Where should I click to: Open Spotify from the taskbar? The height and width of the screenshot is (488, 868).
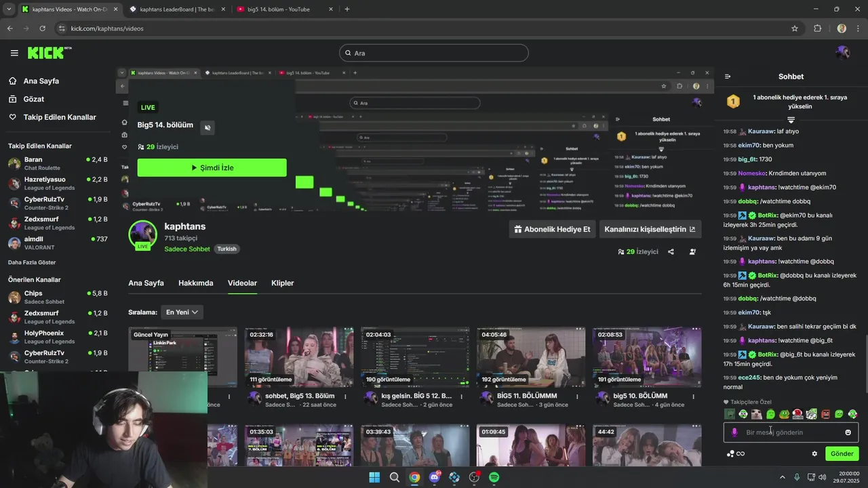[494, 477]
